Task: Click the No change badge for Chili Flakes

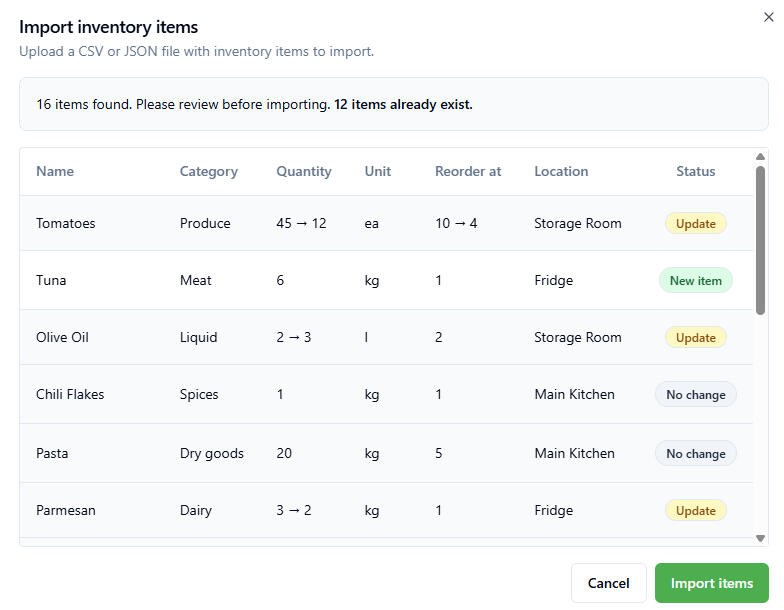Action: tap(695, 394)
